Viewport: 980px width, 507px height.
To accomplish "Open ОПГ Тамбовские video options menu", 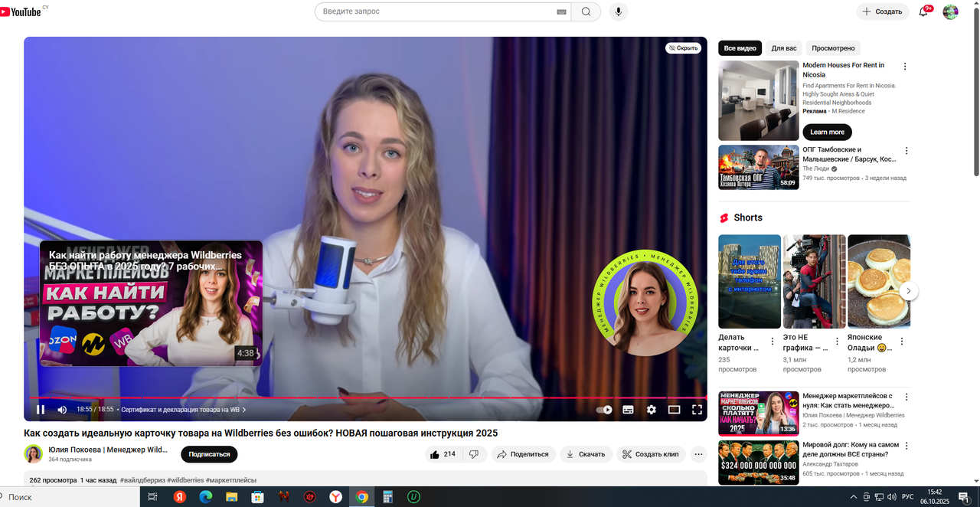I will click(x=906, y=151).
